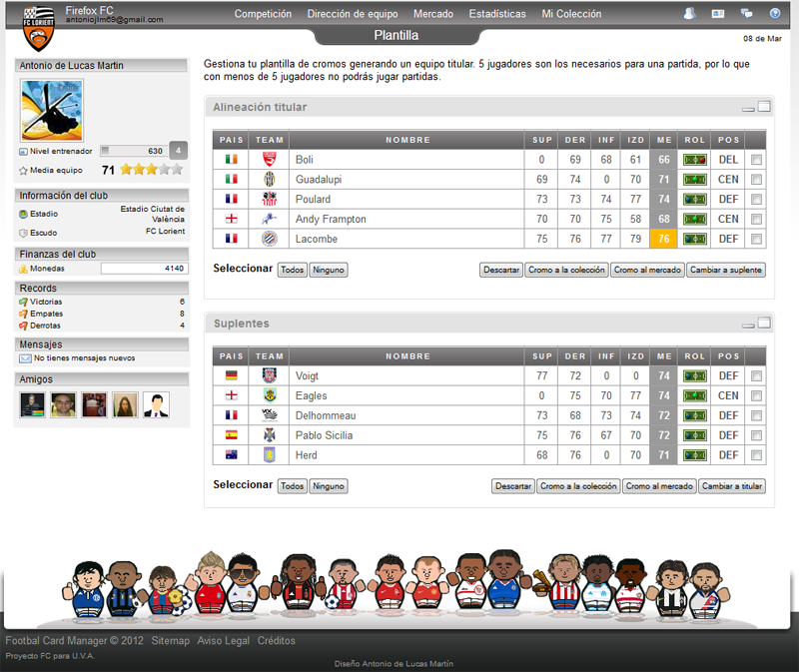
Task: Click Todos under the Suplentes table
Action: click(292, 486)
